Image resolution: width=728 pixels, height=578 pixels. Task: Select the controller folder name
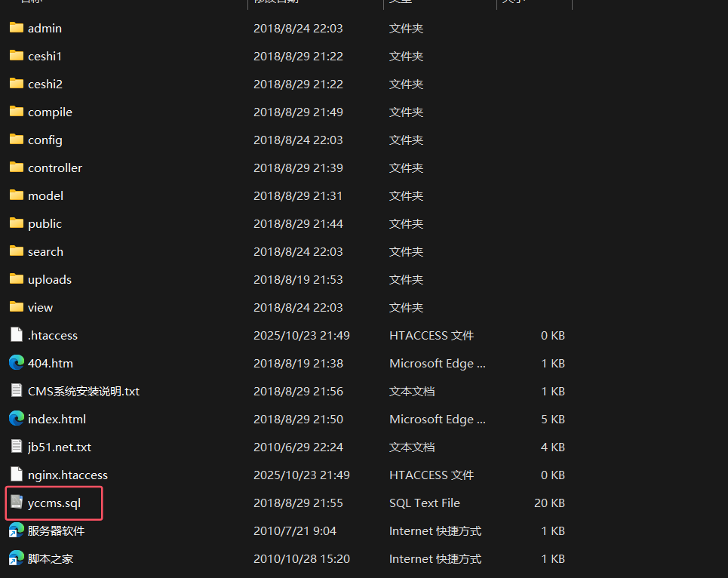click(54, 168)
